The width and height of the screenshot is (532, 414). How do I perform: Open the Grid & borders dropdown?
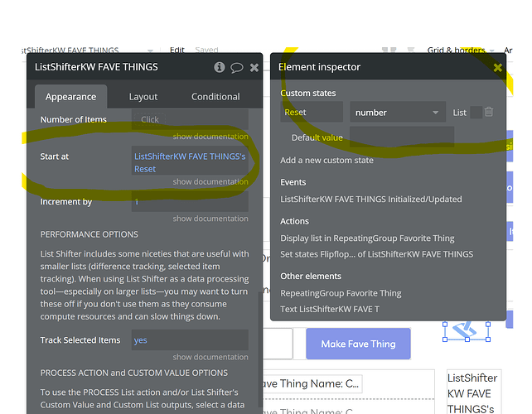tap(460, 51)
